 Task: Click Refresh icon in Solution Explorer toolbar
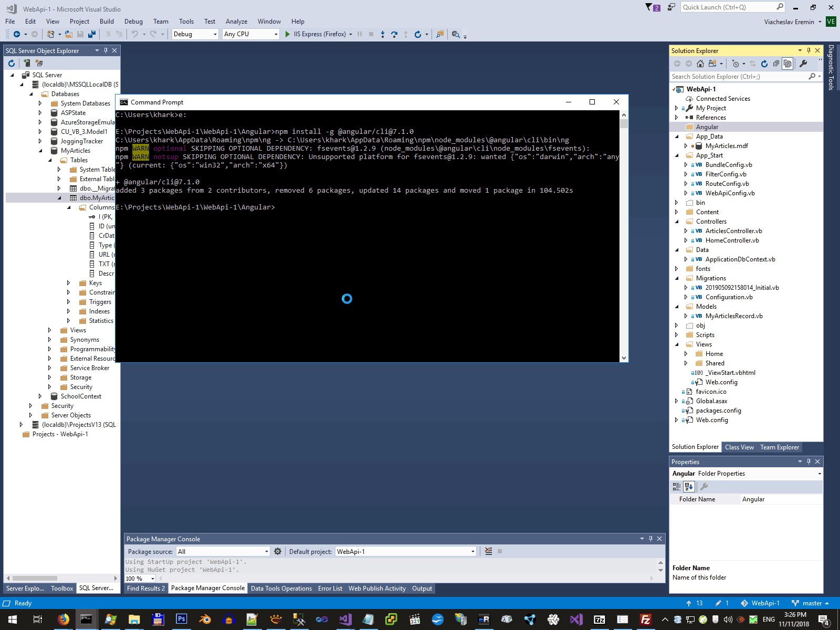pos(764,64)
